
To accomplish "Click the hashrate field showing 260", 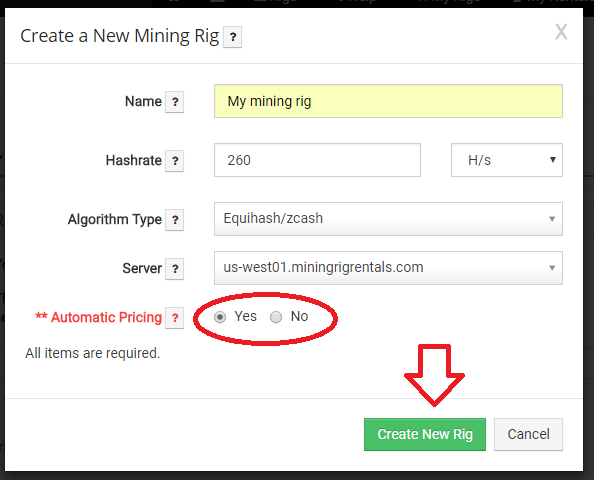I will pos(317,160).
